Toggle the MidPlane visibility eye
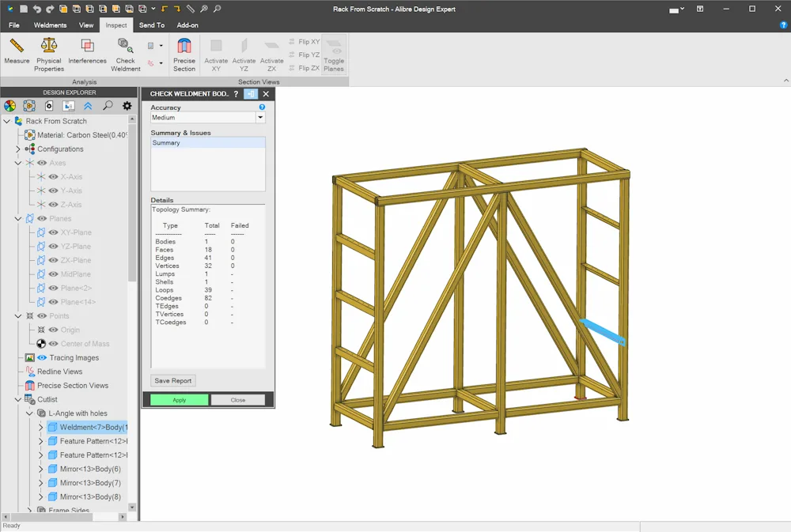The width and height of the screenshot is (791, 532). 53,274
